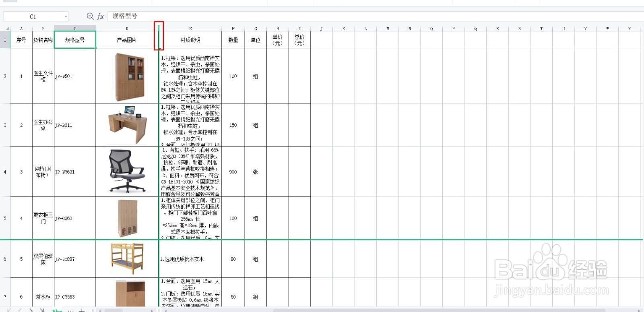Image resolution: width=644 pixels, height=312 pixels.
Task: Click the 1.选用优质松木实木 description cell
Action: pyautogui.click(x=190, y=259)
